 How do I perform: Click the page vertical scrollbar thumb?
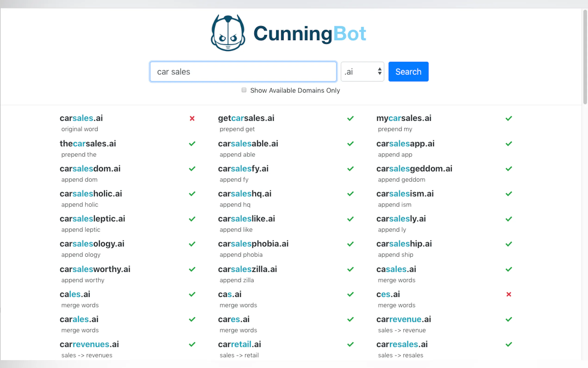pyautogui.click(x=585, y=57)
